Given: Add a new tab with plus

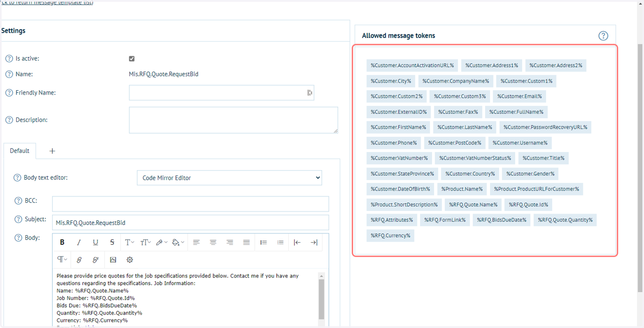Looking at the screenshot, I should [x=52, y=151].
